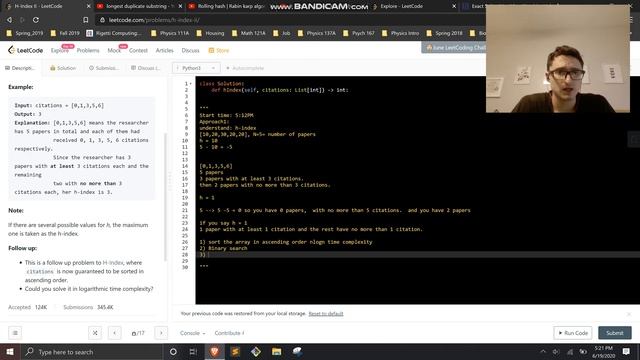The width and height of the screenshot is (640, 360).
Task: Open Problems in LeetCode navbar
Action: 88,50
